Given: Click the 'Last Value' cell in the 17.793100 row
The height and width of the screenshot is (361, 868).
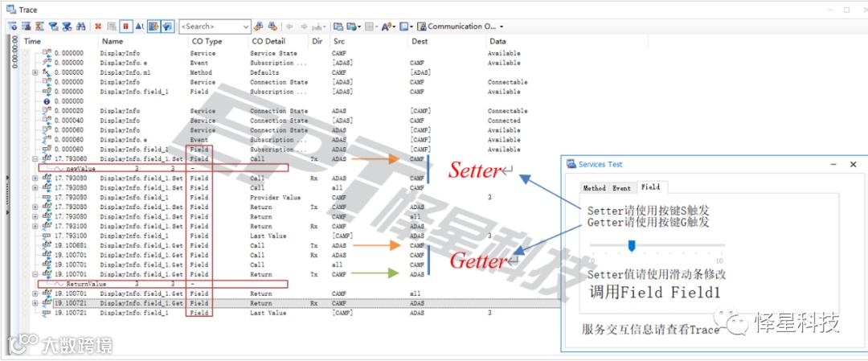Looking at the screenshot, I should tap(268, 236).
